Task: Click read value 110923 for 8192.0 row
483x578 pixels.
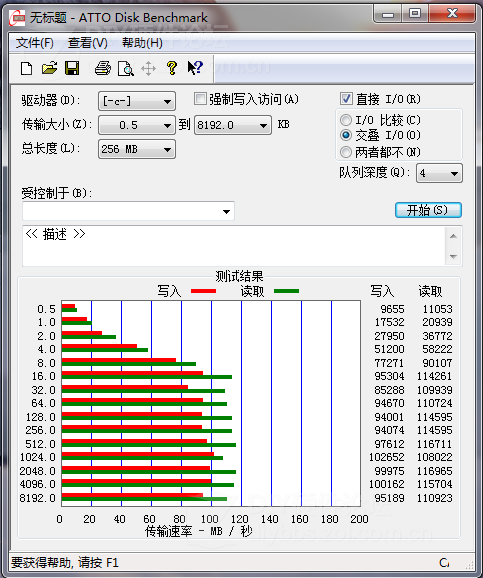Action: coord(435,498)
